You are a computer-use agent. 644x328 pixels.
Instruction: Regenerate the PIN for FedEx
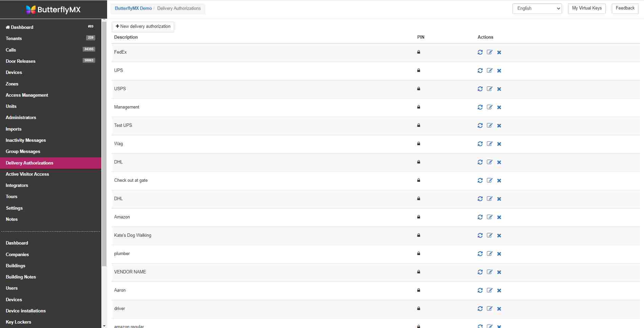(x=480, y=53)
